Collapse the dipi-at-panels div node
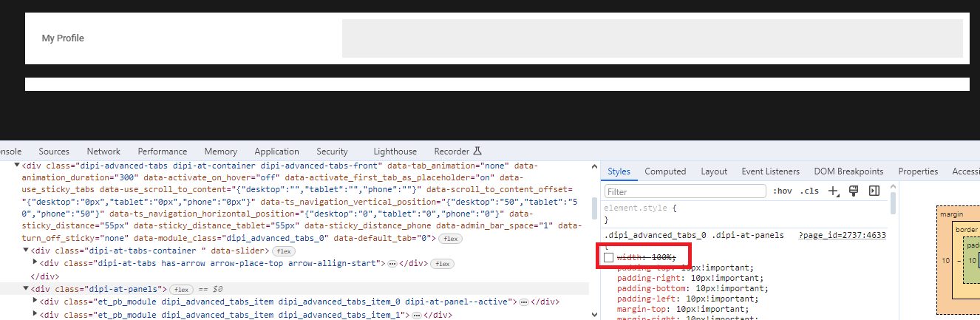 pyautogui.click(x=24, y=289)
